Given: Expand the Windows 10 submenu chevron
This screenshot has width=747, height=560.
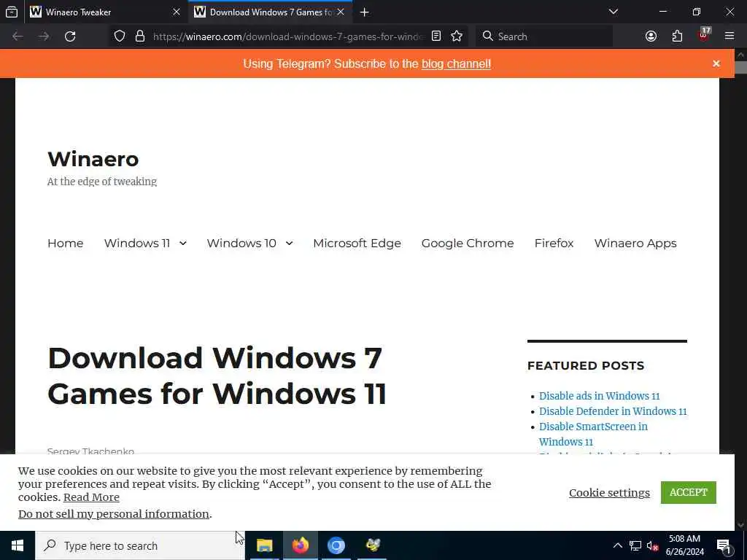Looking at the screenshot, I should (289, 244).
